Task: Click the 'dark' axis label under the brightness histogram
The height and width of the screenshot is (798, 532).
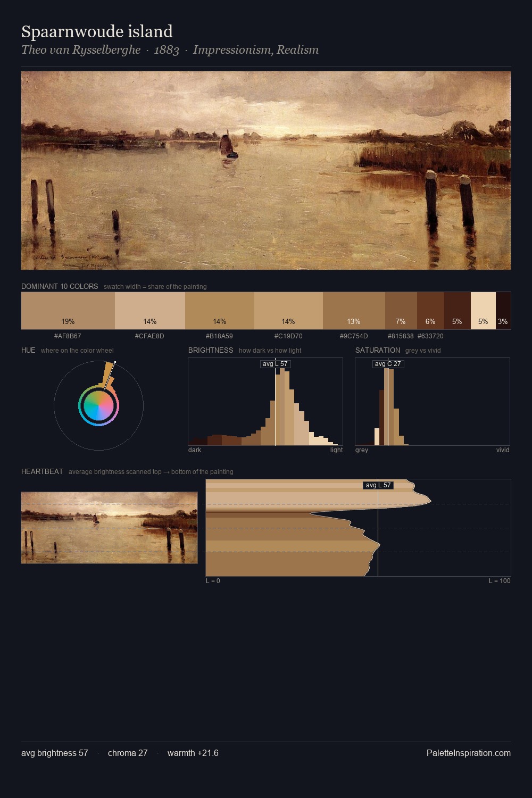Action: 195,450
